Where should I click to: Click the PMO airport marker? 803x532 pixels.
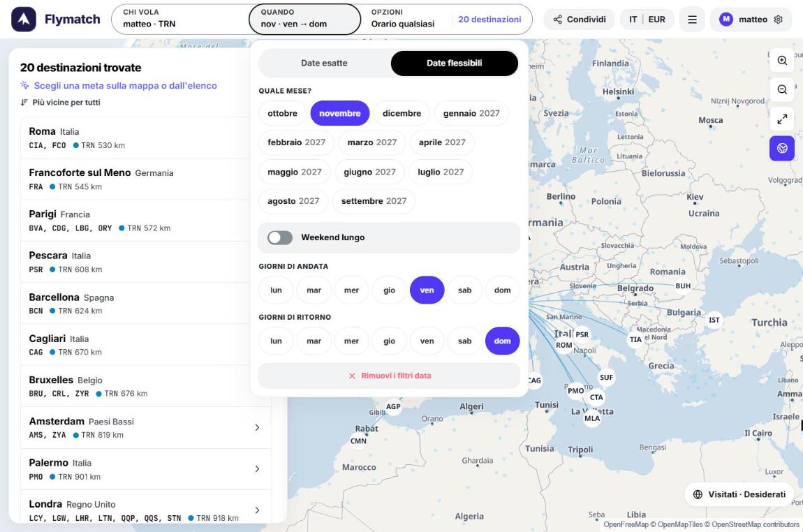tap(575, 391)
